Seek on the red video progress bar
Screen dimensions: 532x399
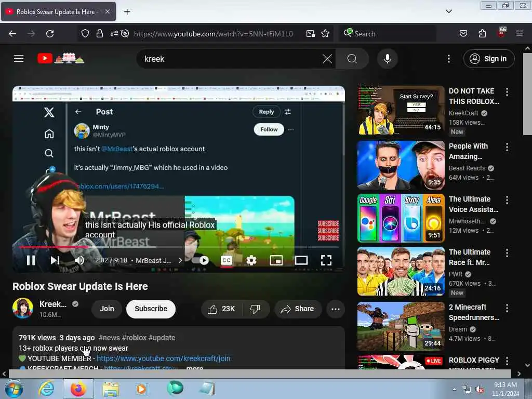pos(179,247)
